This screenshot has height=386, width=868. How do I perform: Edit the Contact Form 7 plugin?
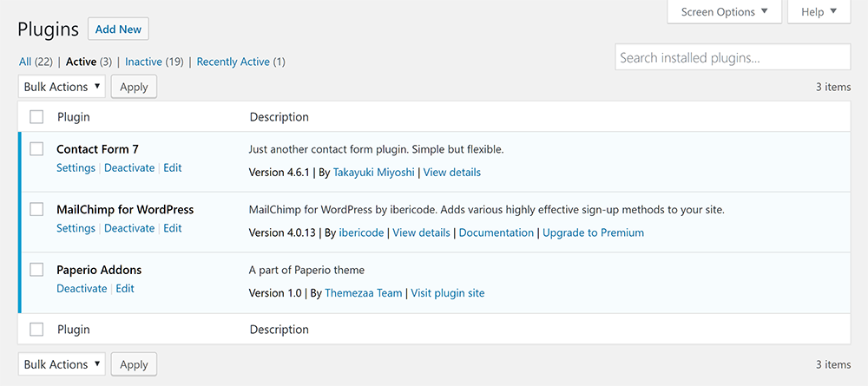[173, 168]
